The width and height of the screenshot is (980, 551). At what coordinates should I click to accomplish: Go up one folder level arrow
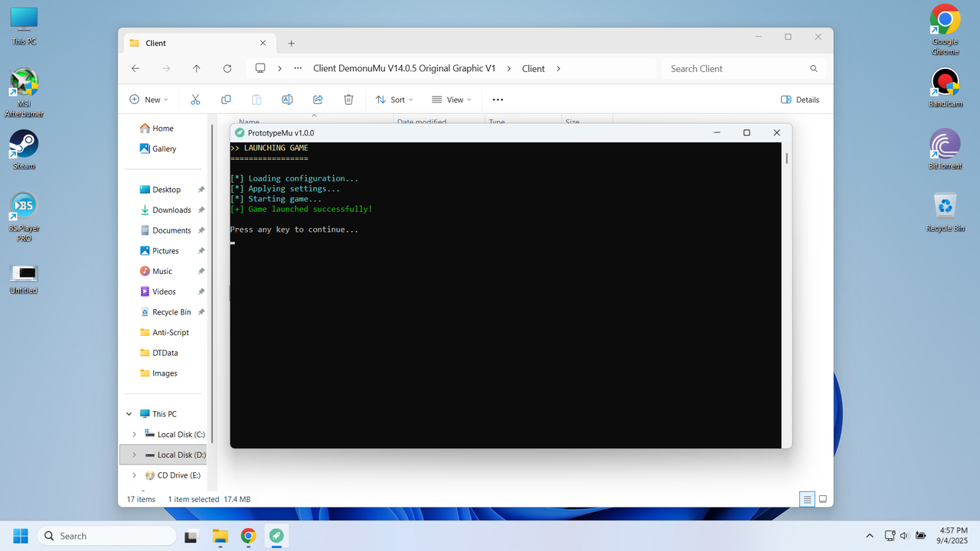(x=197, y=68)
